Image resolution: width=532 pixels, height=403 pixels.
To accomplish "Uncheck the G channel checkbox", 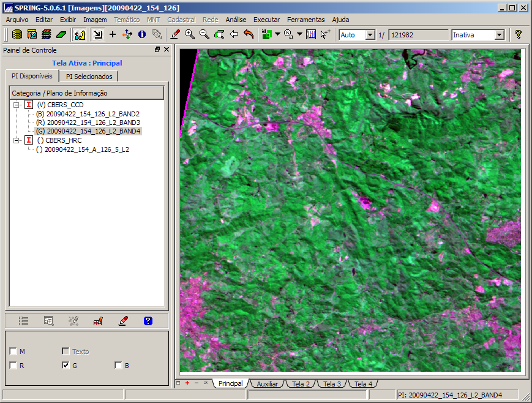I will pyautogui.click(x=66, y=366).
